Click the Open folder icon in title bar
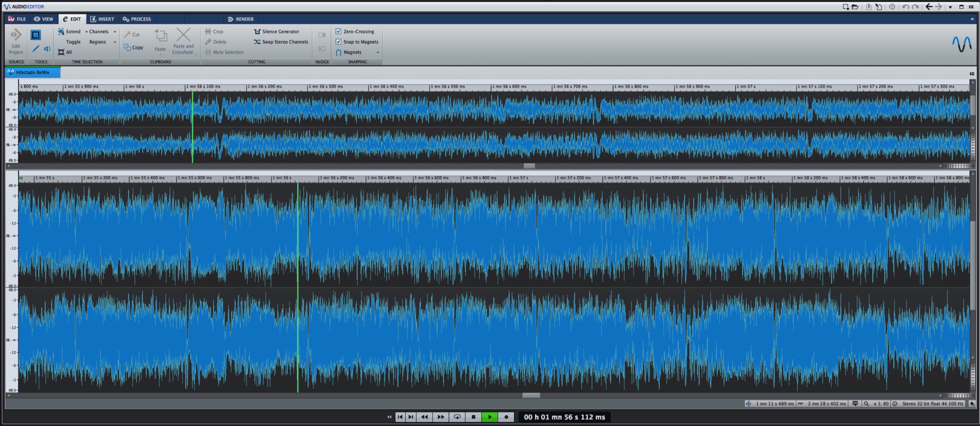Viewport: 980px width, 426px height. [855, 7]
